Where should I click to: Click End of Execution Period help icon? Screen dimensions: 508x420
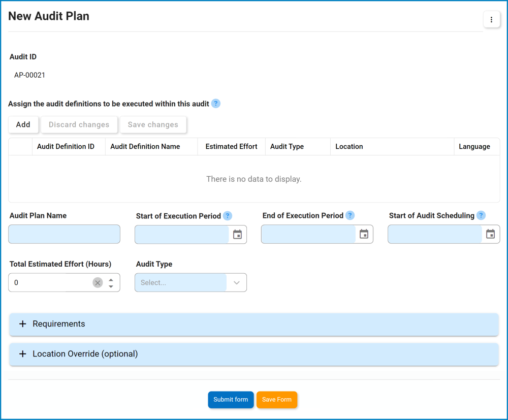[x=350, y=215]
